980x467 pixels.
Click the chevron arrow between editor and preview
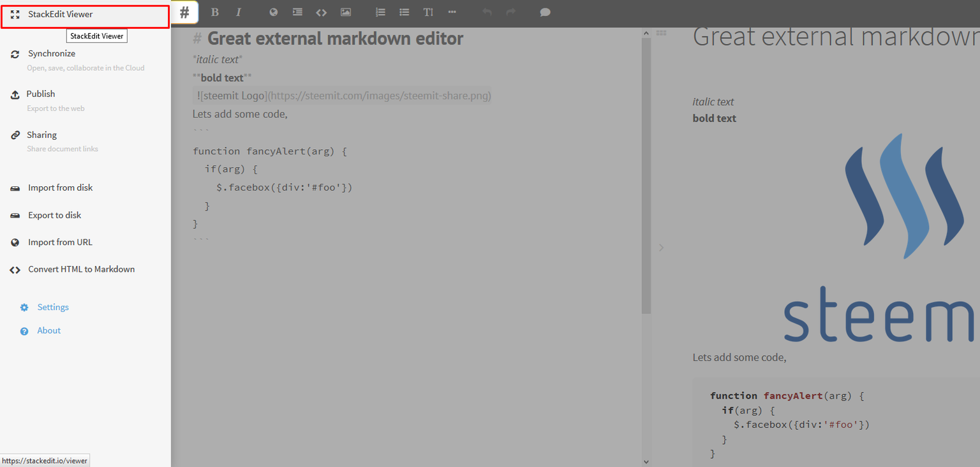(x=661, y=247)
